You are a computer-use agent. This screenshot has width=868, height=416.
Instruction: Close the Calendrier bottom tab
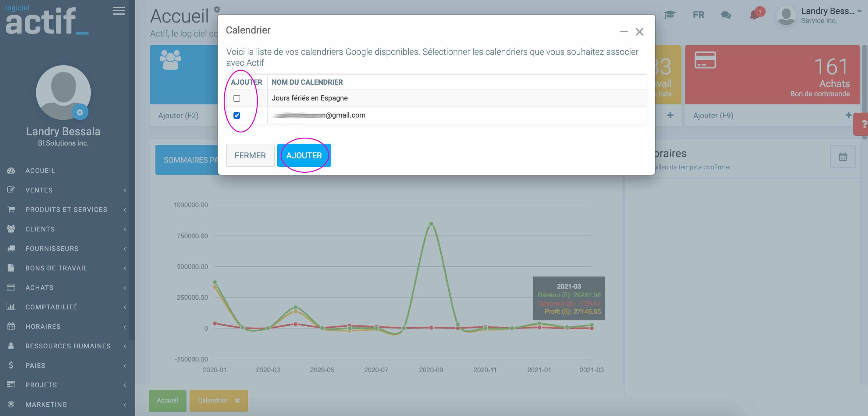237,400
